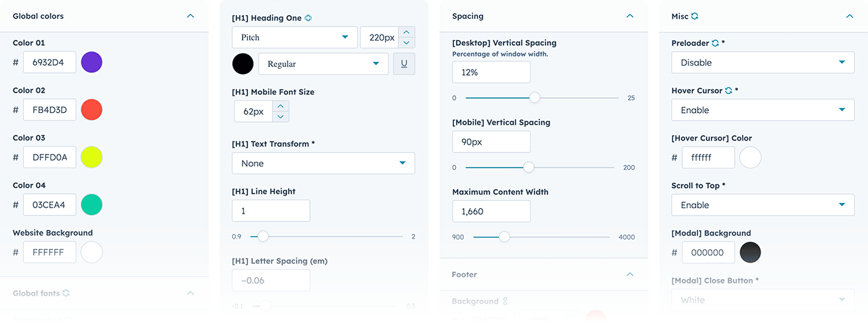Screen dimensions: 868x325
Task: Increase the H1 font size with up arrow
Action: (x=407, y=32)
